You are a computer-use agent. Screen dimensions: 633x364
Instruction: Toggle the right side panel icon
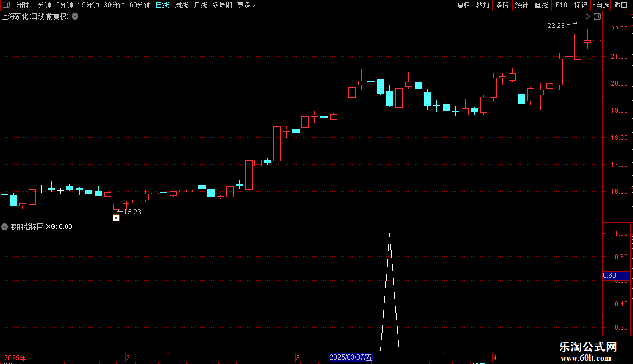coord(597,17)
